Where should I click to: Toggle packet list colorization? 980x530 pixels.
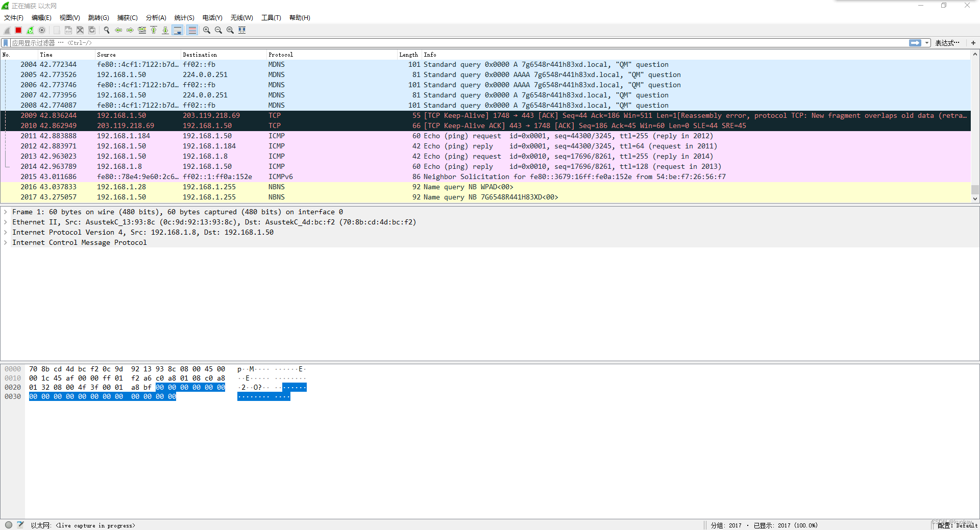click(192, 30)
